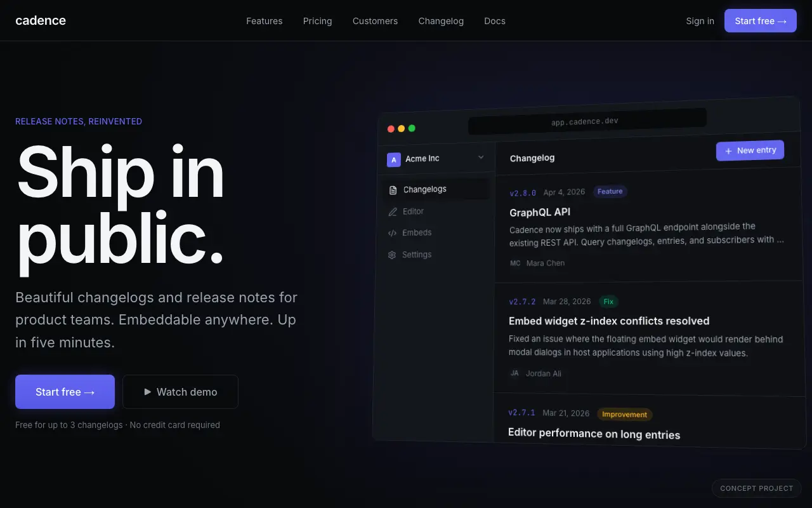Click the red window dot
812x508 pixels.
pyautogui.click(x=391, y=129)
